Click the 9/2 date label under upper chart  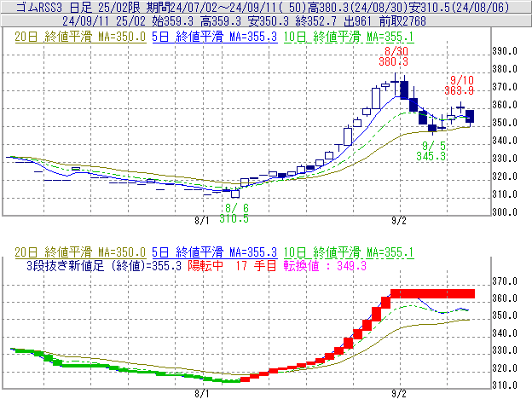coord(399,221)
